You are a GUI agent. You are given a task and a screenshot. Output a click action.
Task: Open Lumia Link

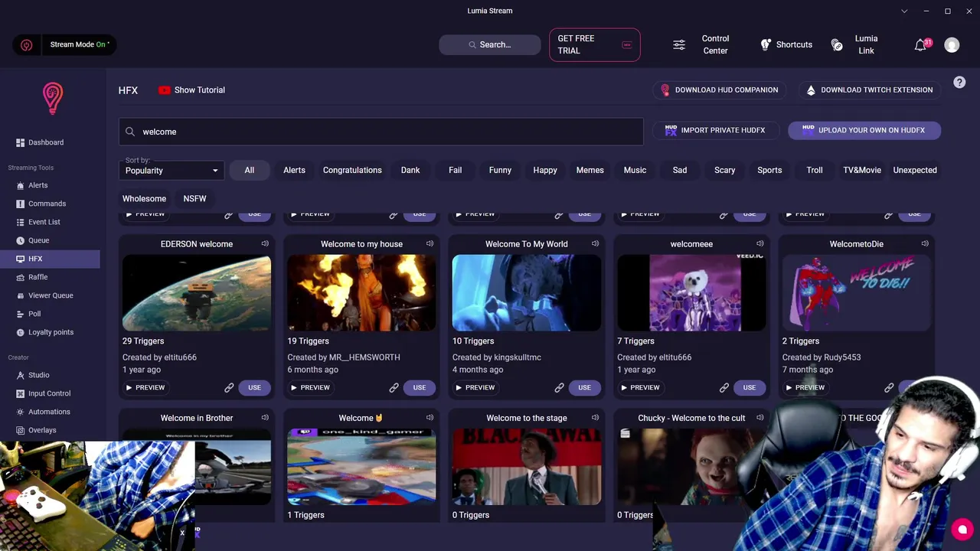pos(855,45)
